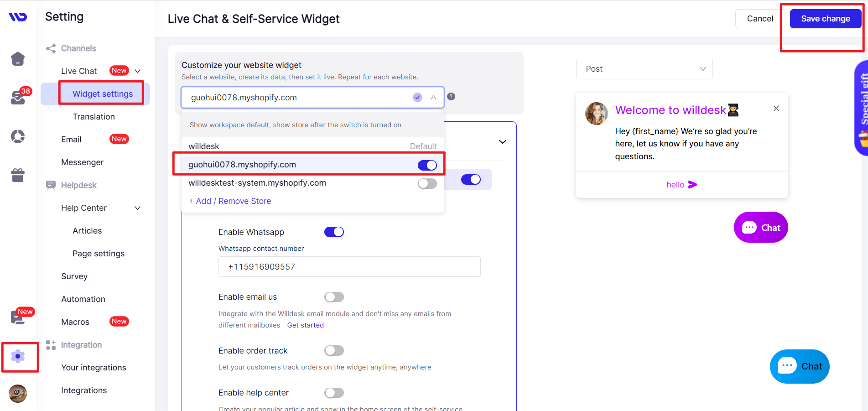Open the Survey menu item

tap(74, 276)
